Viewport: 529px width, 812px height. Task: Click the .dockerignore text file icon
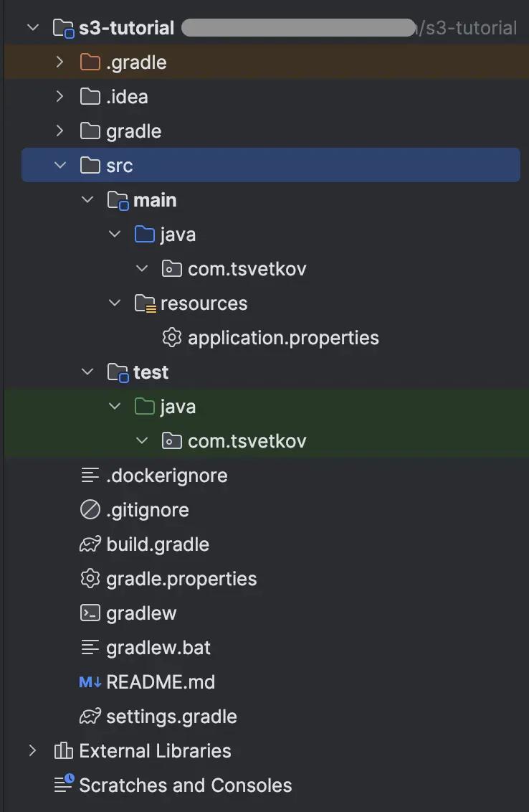click(x=90, y=476)
